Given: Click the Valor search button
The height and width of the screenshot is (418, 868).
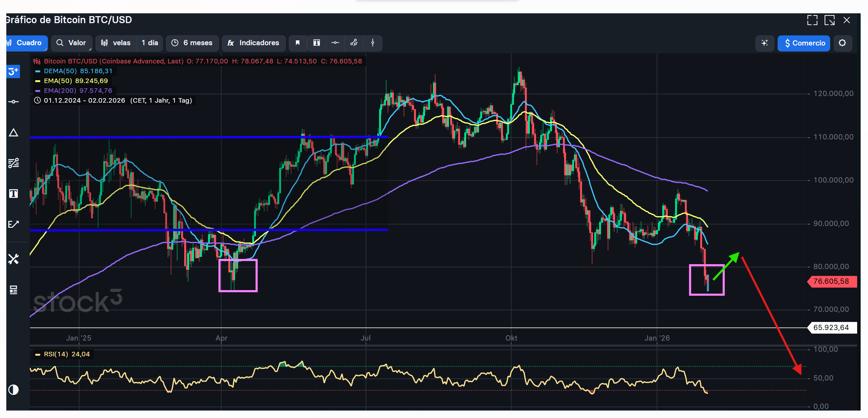Looking at the screenshot, I should pyautogui.click(x=71, y=43).
